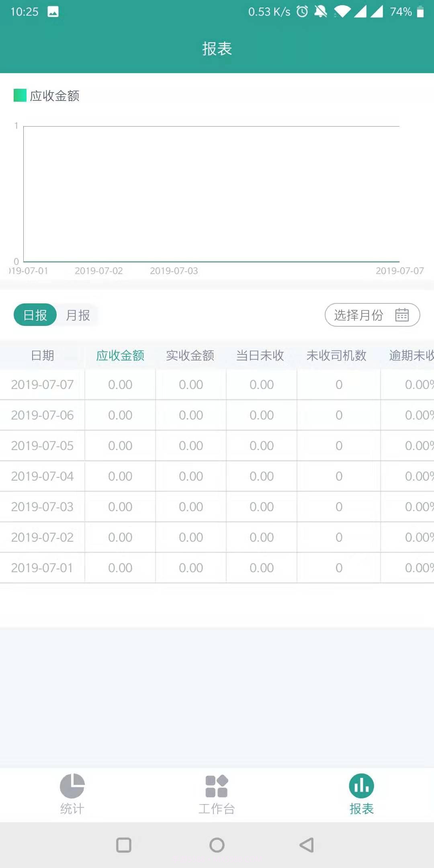Tap 逾期未收 percentage for 2019-07-06
Image resolution: width=434 pixels, height=868 pixels.
[x=419, y=415]
